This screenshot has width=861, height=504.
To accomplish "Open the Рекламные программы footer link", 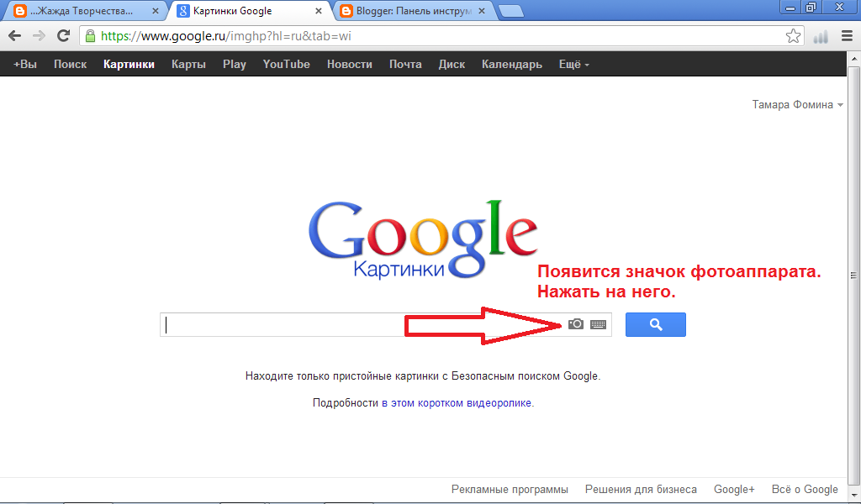I will pos(510,489).
